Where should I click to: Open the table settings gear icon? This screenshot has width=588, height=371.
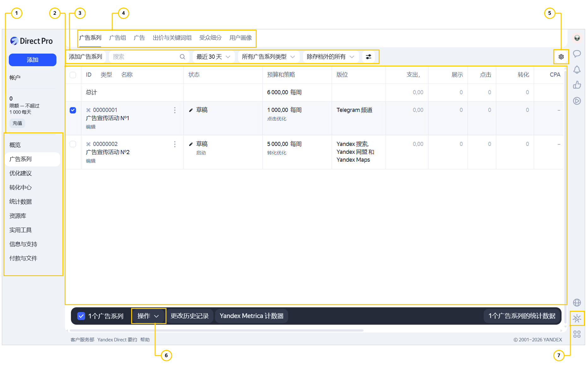pyautogui.click(x=561, y=57)
